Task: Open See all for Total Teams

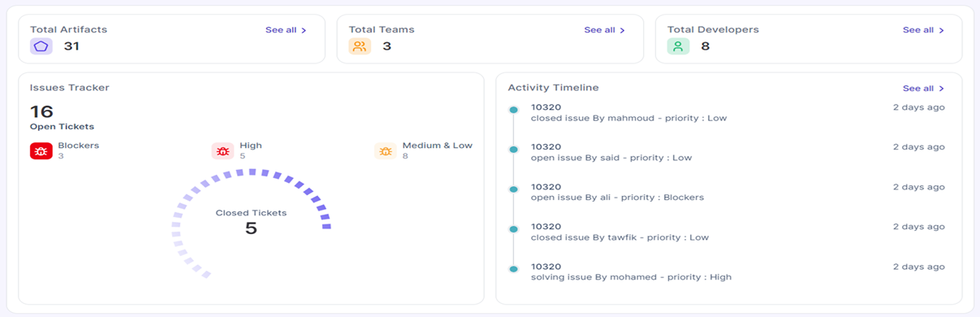Action: pos(605,30)
